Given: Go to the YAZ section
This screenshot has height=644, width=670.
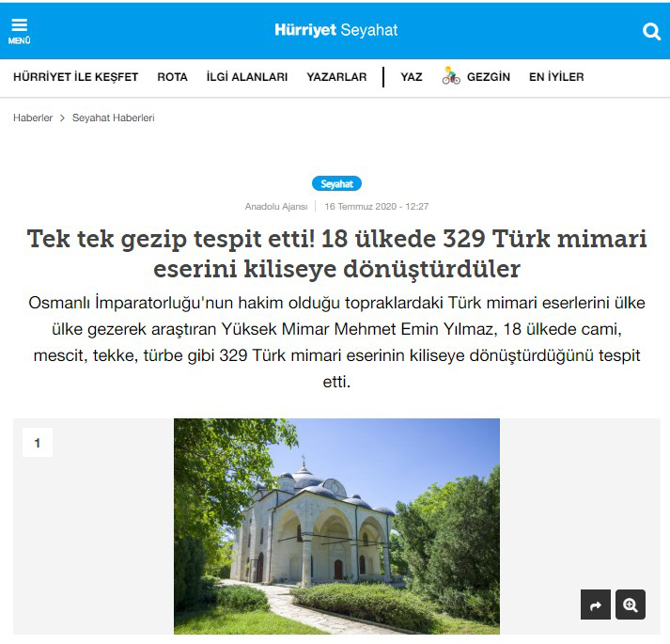Looking at the screenshot, I should 412,77.
